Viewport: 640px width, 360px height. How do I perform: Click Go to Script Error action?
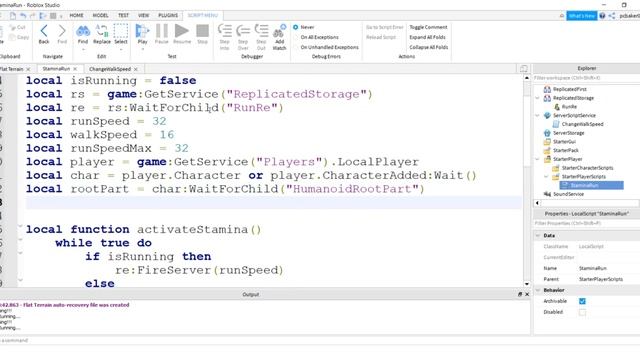point(384,27)
